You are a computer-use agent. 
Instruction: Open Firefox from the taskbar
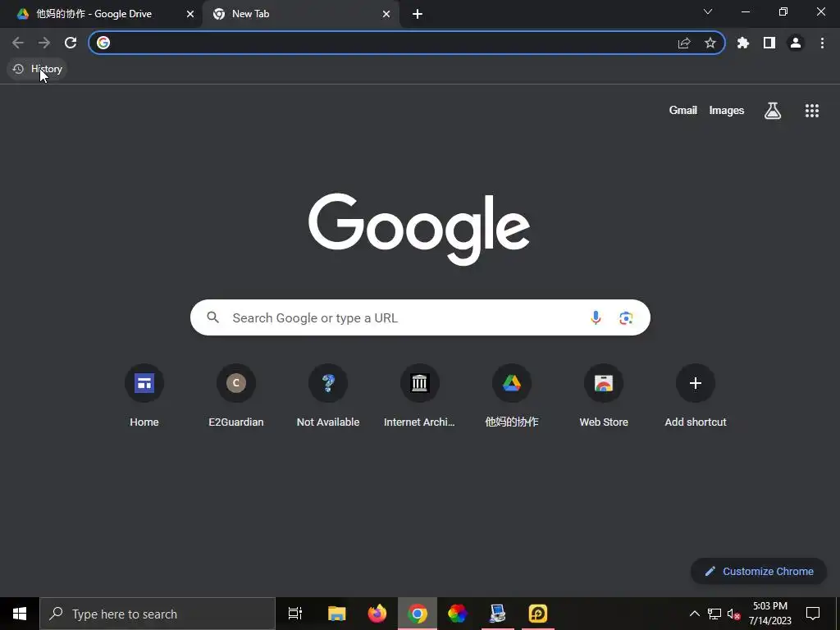pos(377,614)
